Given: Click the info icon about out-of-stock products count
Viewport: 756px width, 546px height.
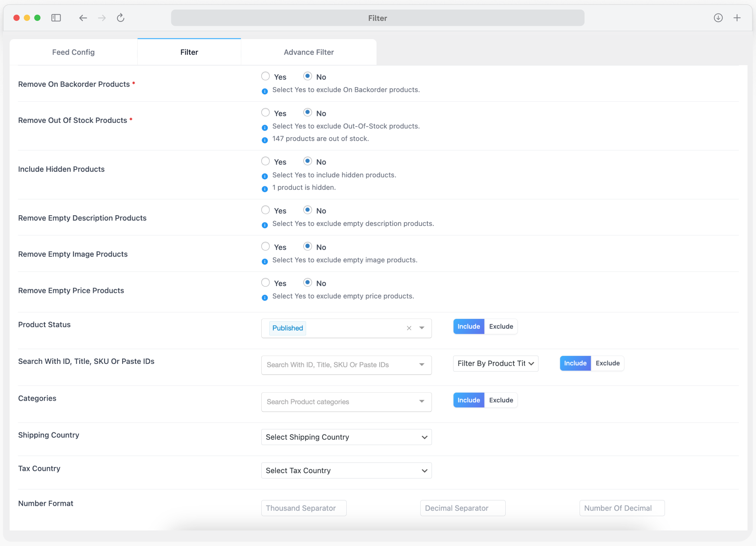Looking at the screenshot, I should pyautogui.click(x=264, y=140).
